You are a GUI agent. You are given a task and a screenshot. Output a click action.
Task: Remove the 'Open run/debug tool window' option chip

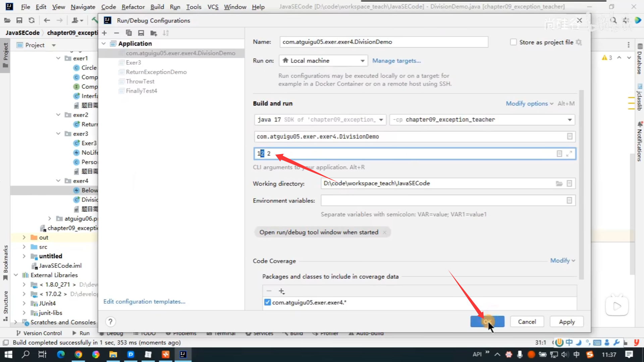click(x=384, y=232)
